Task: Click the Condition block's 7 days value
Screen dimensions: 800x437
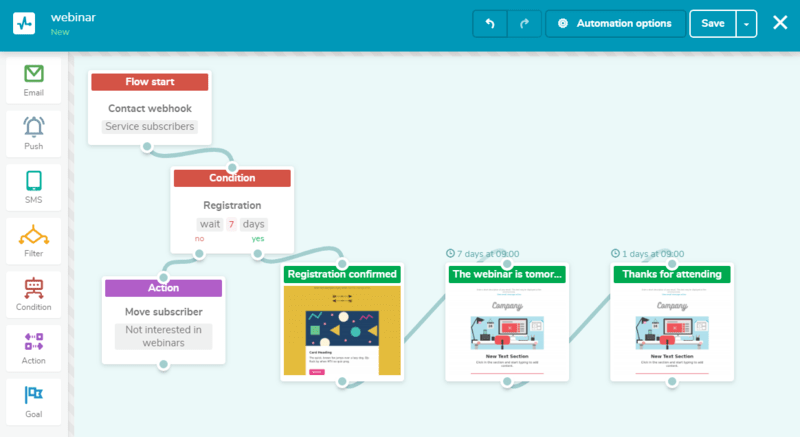Action: [232, 224]
